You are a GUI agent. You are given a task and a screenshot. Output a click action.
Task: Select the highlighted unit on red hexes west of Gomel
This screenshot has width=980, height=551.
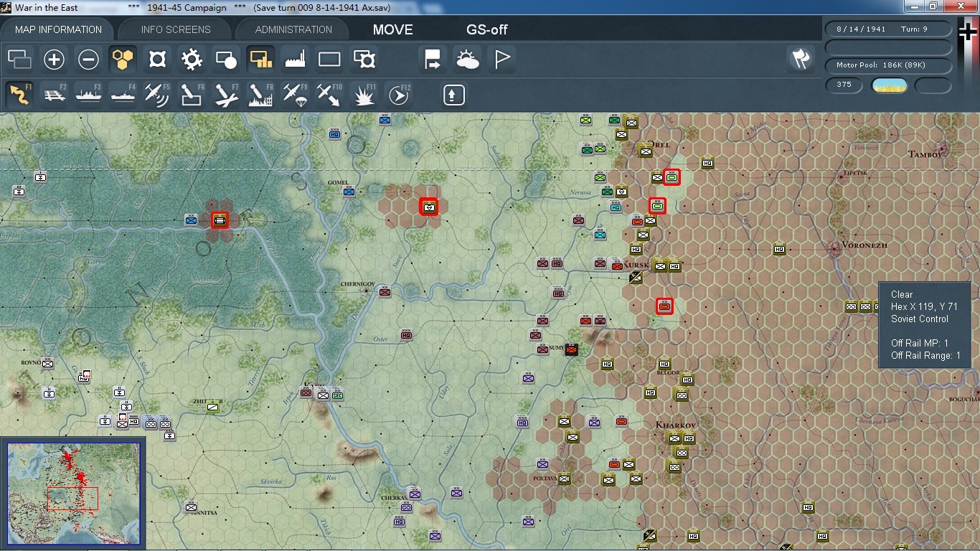220,220
